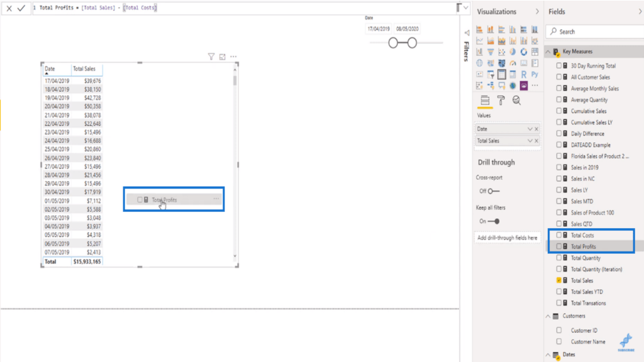Remove Total Sales from the Values well
The image size is (644, 362).
(x=536, y=141)
